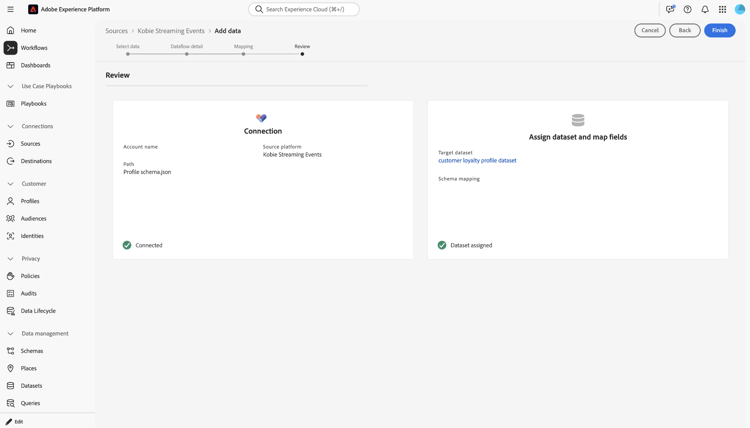Open the help question mark icon
The height and width of the screenshot is (428, 750).
pyautogui.click(x=687, y=9)
